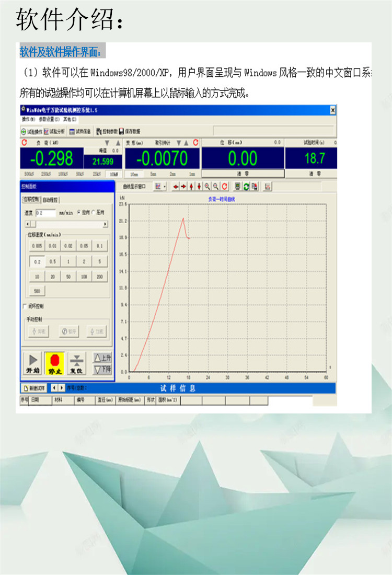Select the 拉向 radio button
The height and width of the screenshot is (575, 392).
79,213
